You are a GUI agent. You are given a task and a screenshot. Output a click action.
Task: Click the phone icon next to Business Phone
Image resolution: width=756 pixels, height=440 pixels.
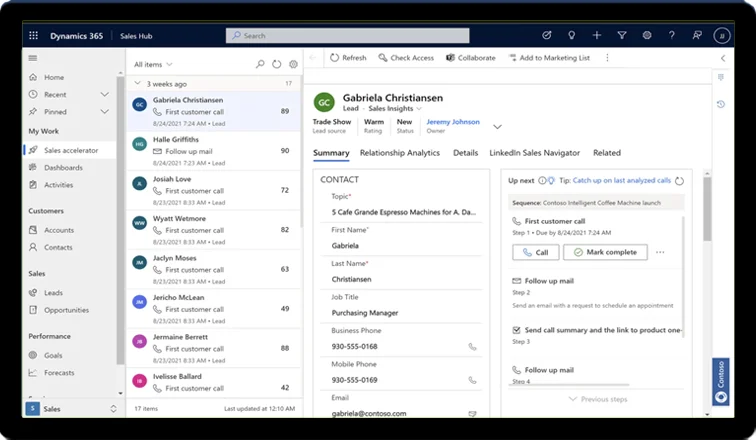point(472,347)
